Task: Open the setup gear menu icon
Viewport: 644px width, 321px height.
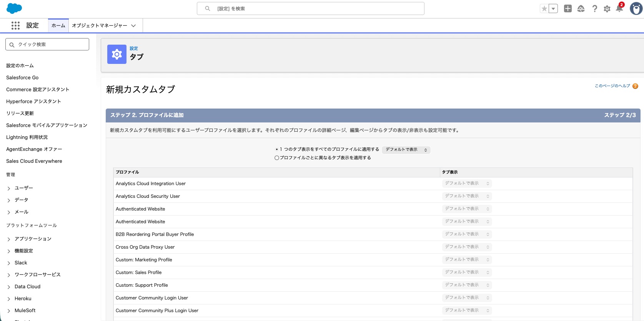Action: (x=607, y=8)
